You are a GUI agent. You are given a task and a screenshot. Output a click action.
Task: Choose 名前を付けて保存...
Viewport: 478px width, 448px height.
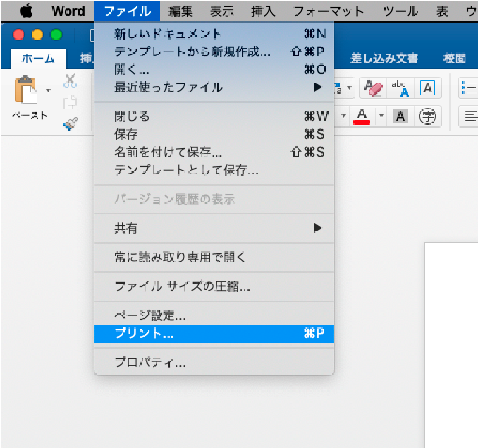[x=214, y=152]
